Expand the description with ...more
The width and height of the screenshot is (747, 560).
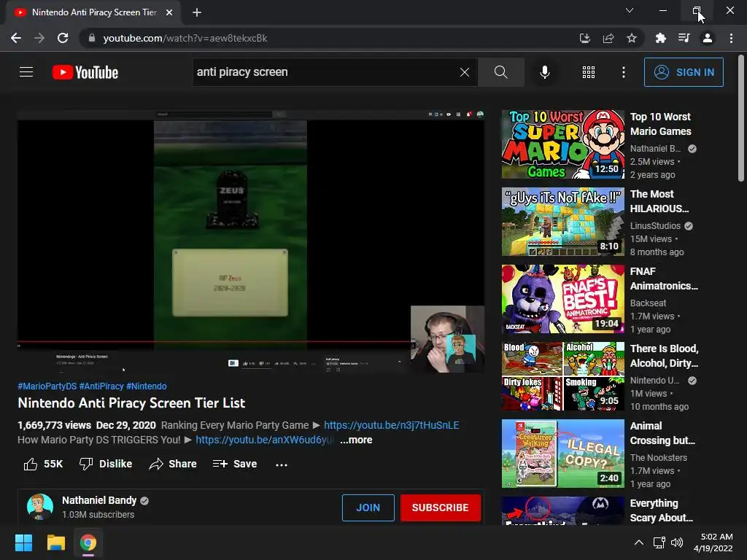pos(356,440)
